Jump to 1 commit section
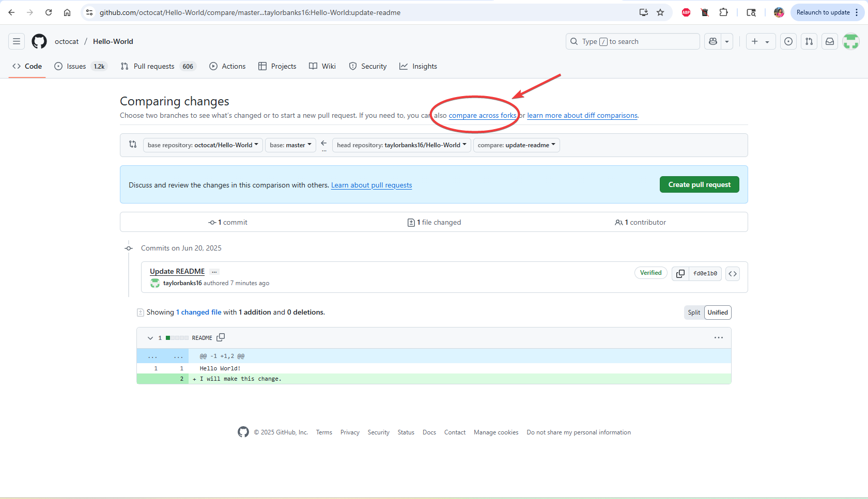The image size is (868, 499). [x=228, y=222]
